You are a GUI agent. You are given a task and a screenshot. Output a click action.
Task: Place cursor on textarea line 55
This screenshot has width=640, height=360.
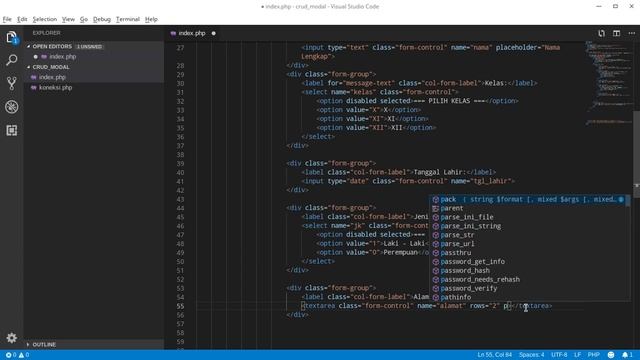427,306
